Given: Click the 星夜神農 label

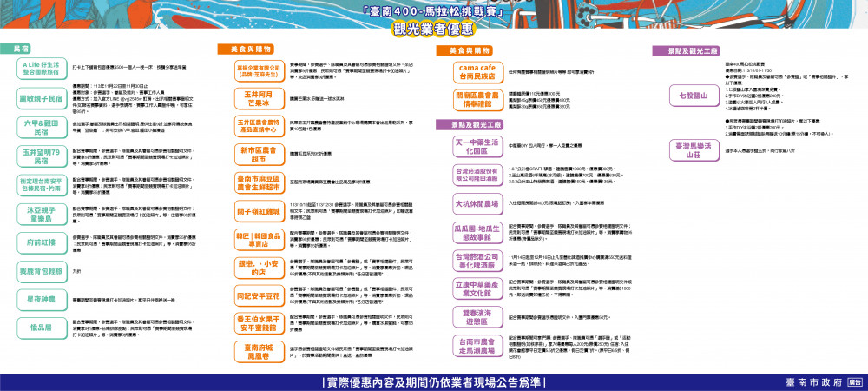Looking at the screenshot, I should tap(42, 300).
